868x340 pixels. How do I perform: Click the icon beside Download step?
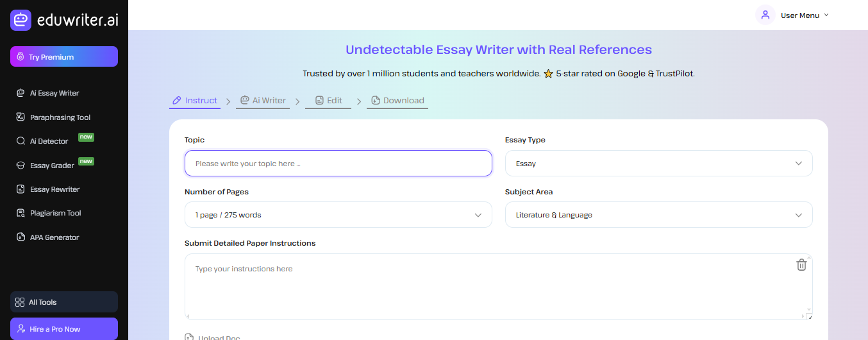376,100
